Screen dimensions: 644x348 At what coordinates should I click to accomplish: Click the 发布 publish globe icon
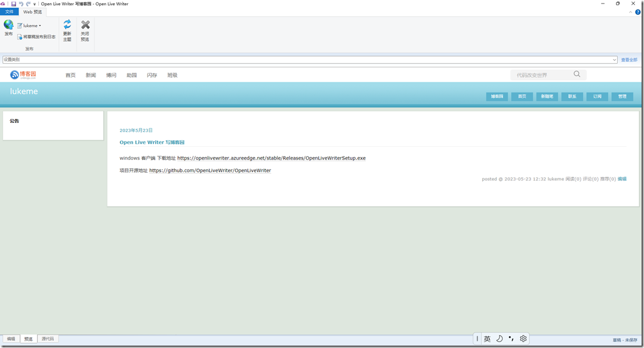click(8, 24)
